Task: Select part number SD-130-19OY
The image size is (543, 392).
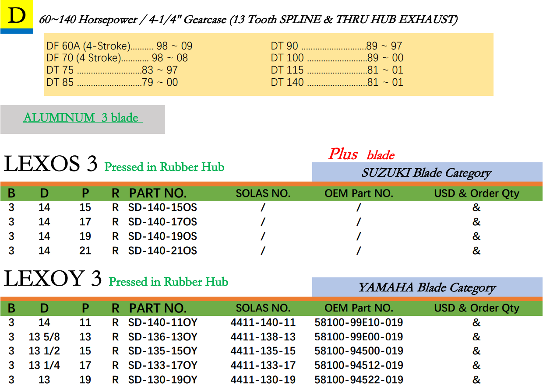Action: [x=162, y=379]
